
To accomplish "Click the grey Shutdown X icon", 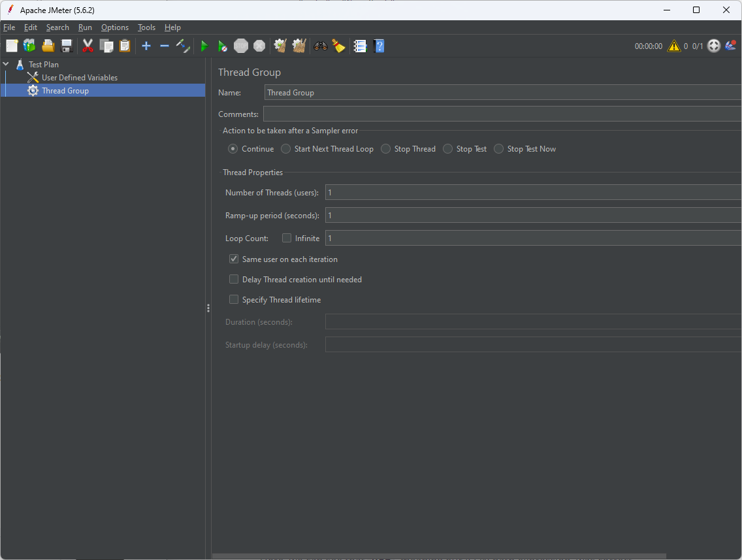I will click(259, 46).
